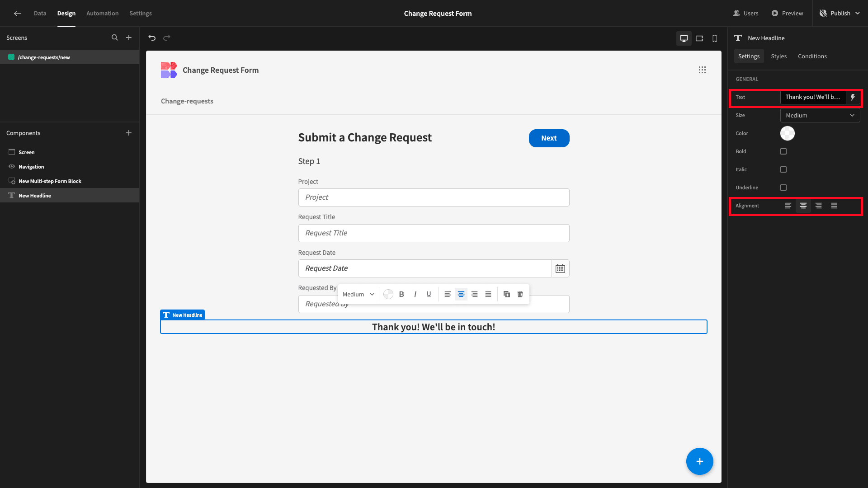Switch to mobile preview mode

click(x=715, y=38)
